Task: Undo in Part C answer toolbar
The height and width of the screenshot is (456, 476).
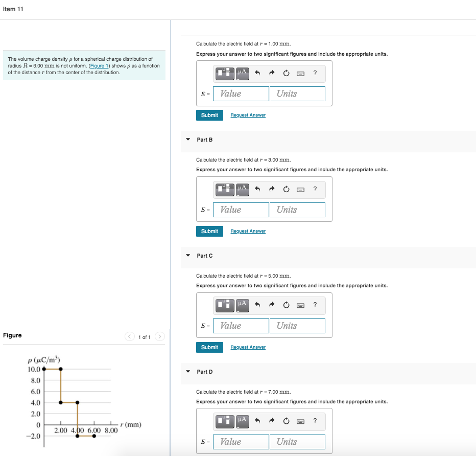Action: [257, 305]
